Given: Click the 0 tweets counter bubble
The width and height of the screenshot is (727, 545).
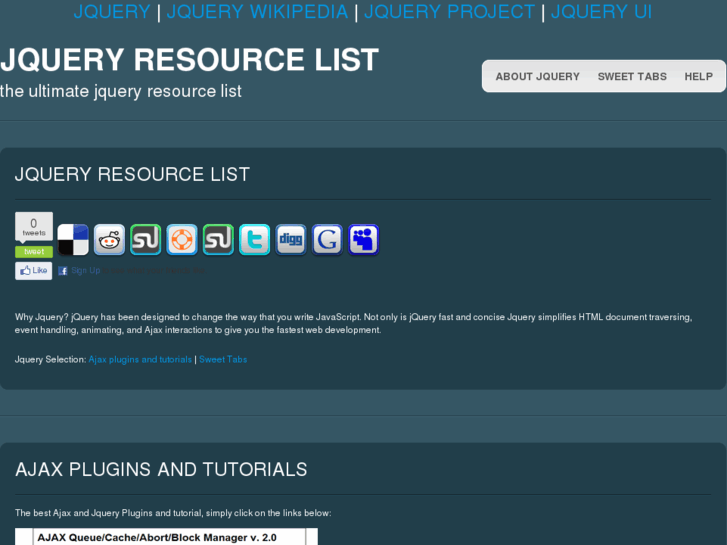Looking at the screenshot, I should pos(34,227).
